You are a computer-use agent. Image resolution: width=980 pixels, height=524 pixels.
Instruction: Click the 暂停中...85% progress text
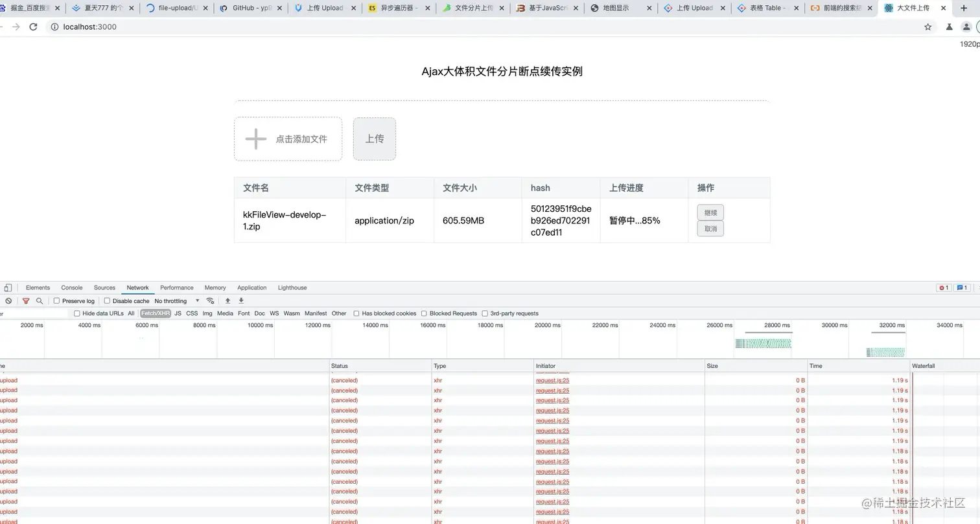coord(635,221)
